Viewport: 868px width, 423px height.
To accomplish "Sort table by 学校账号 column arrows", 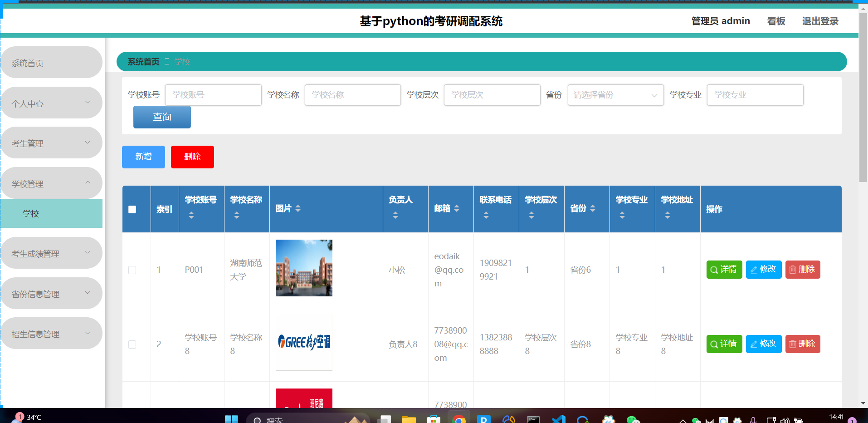I will coord(191,215).
